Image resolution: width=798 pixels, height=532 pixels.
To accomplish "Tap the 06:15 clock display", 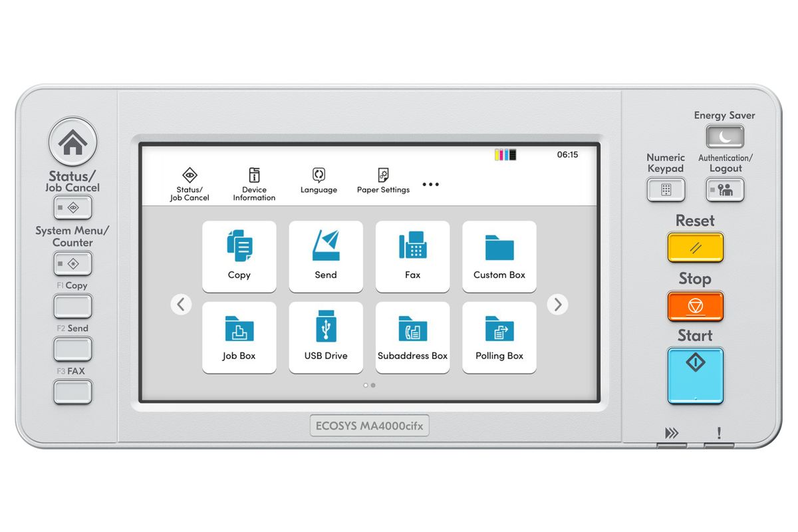I will point(567,155).
